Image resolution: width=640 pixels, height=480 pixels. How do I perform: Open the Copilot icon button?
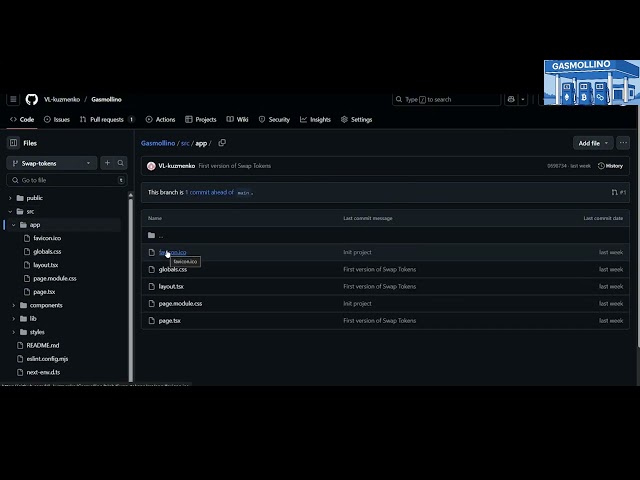click(x=511, y=99)
